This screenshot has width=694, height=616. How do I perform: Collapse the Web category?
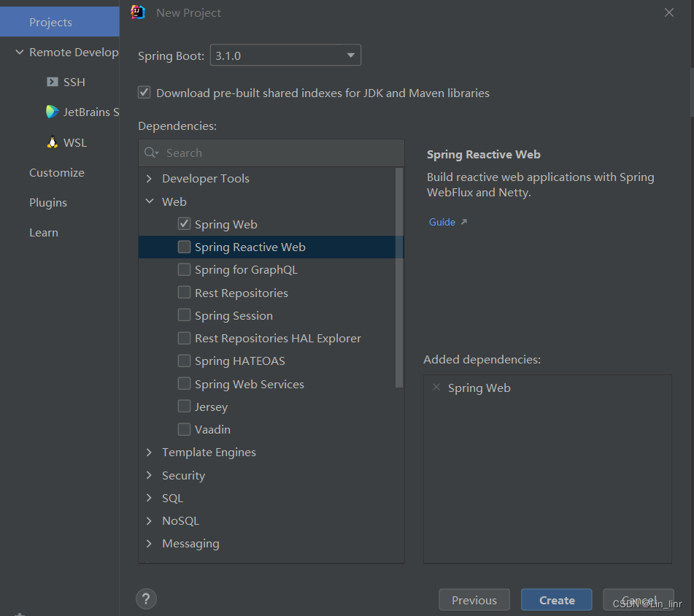click(x=149, y=201)
